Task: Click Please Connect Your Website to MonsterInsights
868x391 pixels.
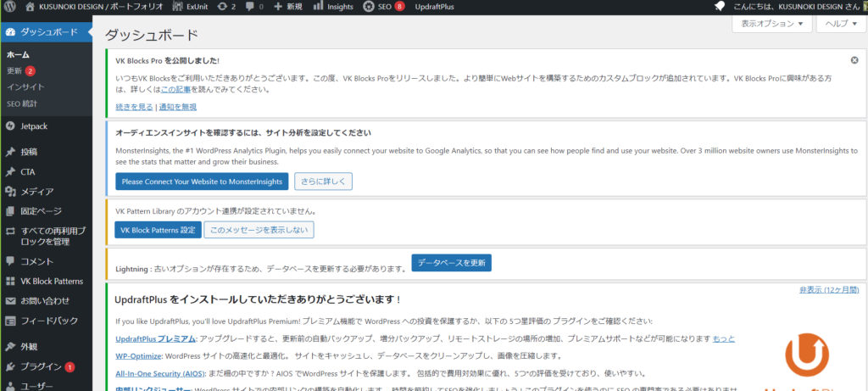Action: pyautogui.click(x=202, y=182)
